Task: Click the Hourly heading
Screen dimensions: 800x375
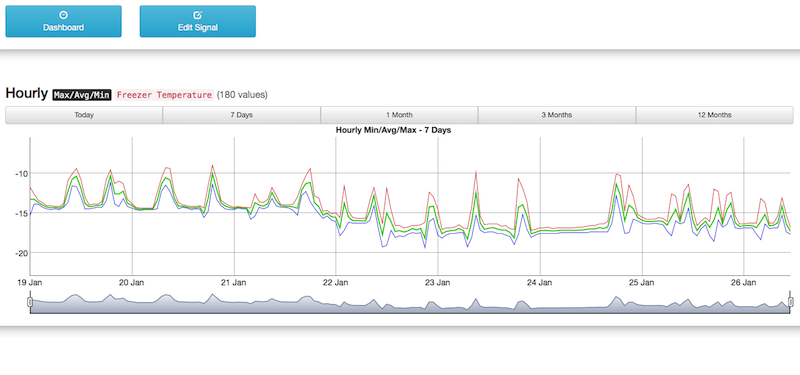Action: coord(27,93)
